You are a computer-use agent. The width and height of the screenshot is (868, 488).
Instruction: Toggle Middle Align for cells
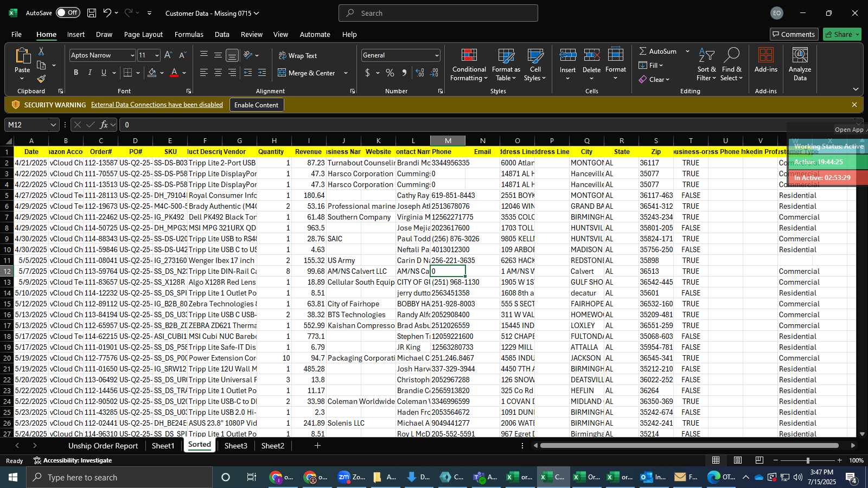[x=218, y=55]
